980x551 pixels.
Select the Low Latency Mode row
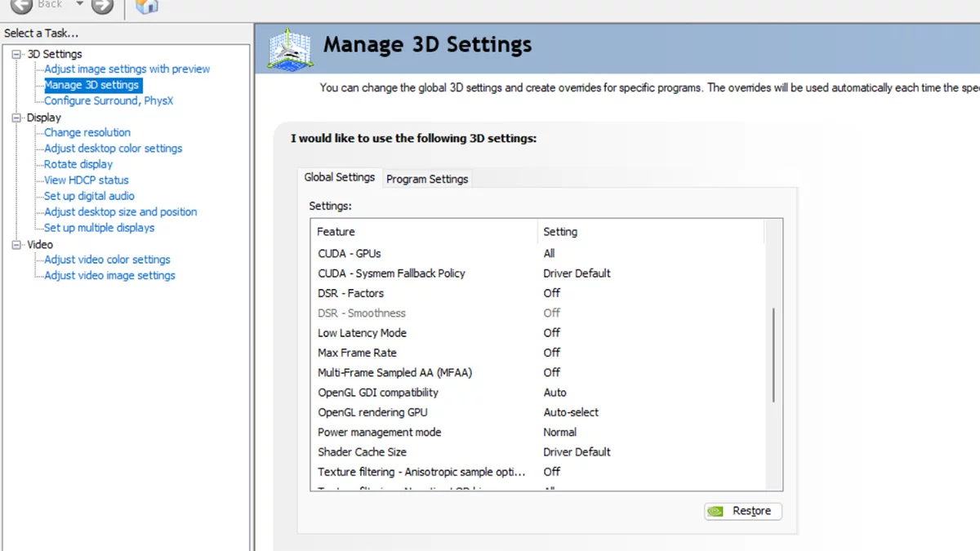tap(538, 333)
